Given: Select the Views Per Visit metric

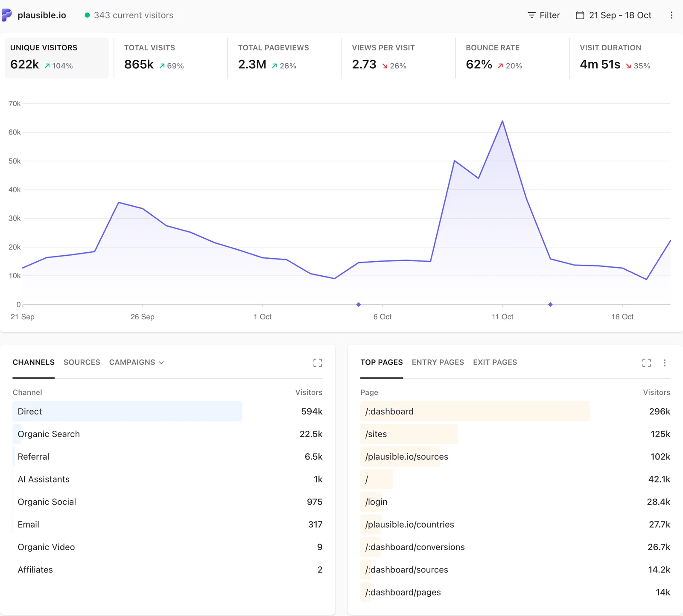Looking at the screenshot, I should click(398, 58).
